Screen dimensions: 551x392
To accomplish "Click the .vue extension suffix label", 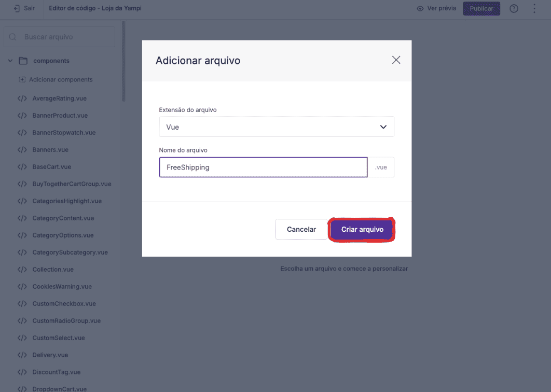I will [381, 167].
